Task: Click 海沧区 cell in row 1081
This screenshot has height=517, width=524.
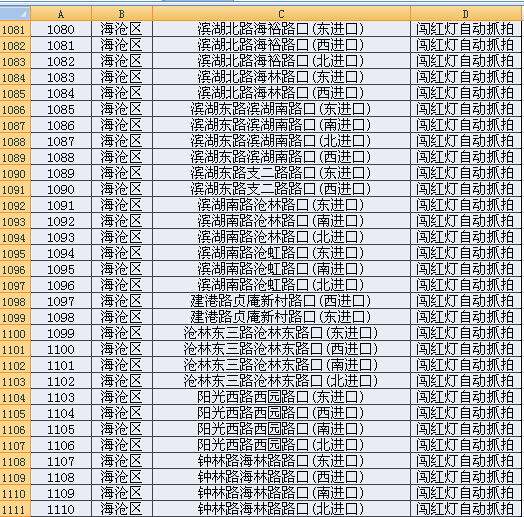Action: pyautogui.click(x=122, y=29)
